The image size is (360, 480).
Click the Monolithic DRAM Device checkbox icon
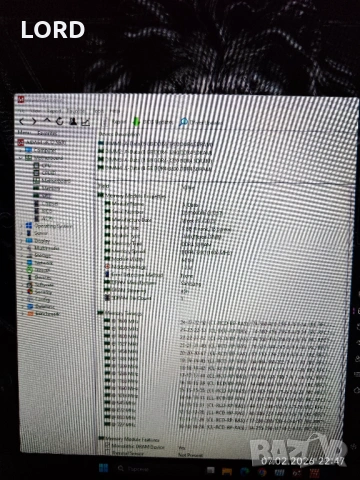pos(107,446)
